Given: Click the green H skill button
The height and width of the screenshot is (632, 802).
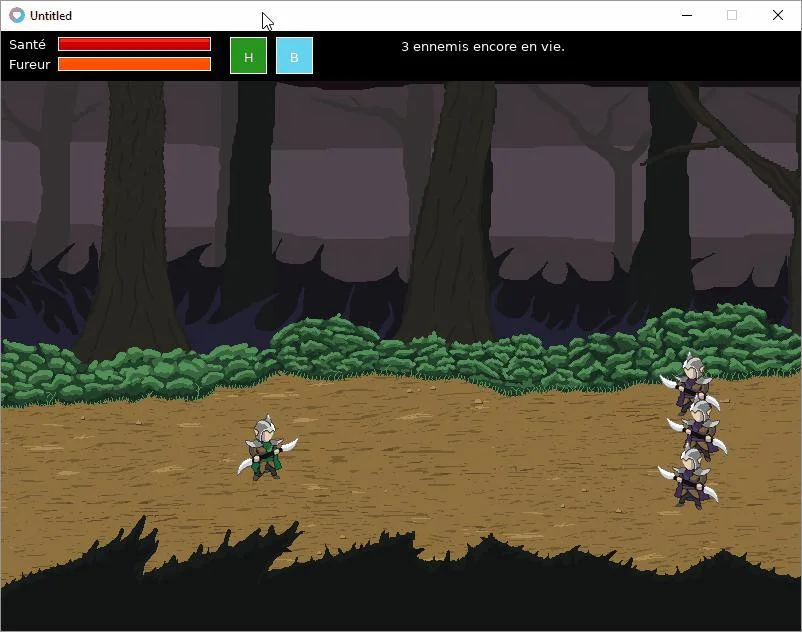Looking at the screenshot, I should pos(249,56).
